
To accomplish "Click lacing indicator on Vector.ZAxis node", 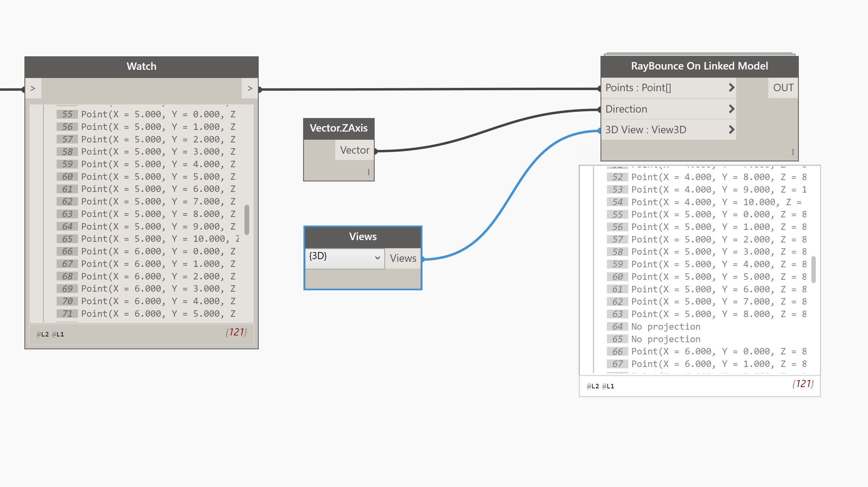I will (x=369, y=172).
